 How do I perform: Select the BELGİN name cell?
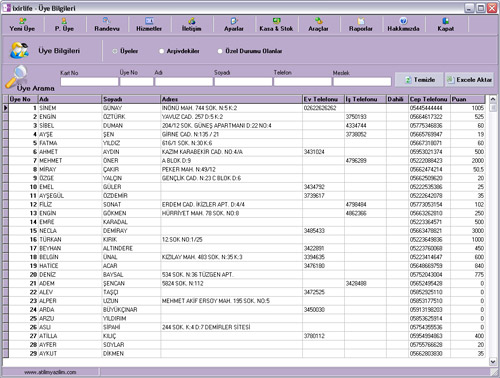point(70,257)
